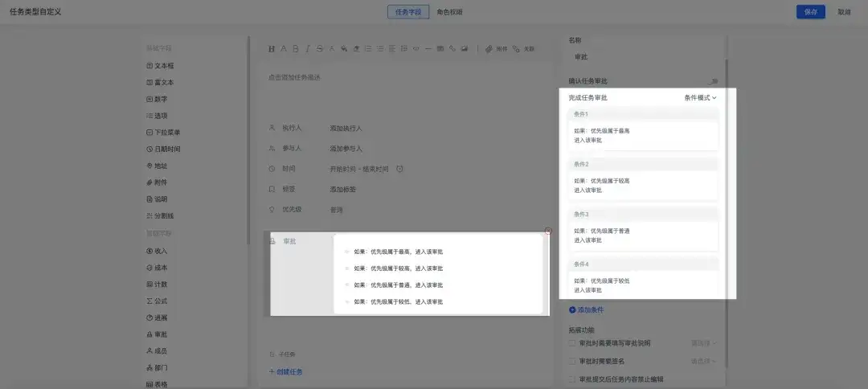This screenshot has width=868, height=389.
Task: Click the 点击添加任务描述 text area
Action: click(x=294, y=77)
